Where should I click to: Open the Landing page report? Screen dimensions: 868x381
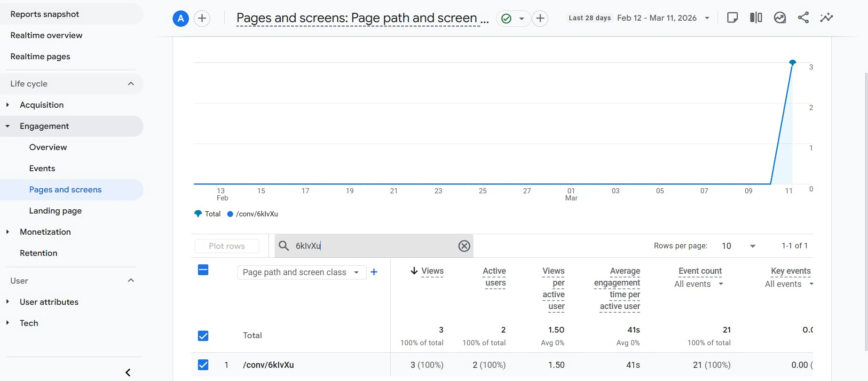(x=55, y=211)
